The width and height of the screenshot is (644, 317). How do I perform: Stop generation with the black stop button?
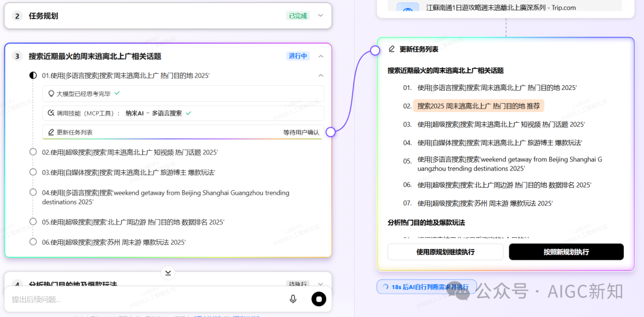318,299
